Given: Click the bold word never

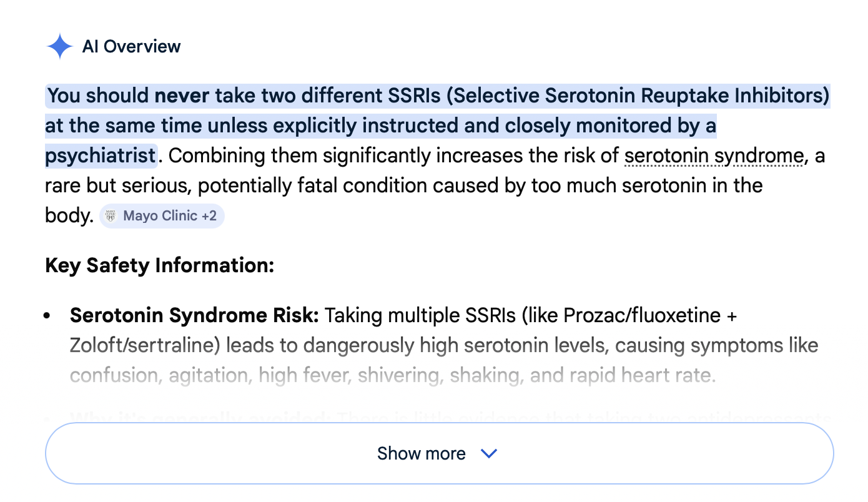Looking at the screenshot, I should [182, 96].
